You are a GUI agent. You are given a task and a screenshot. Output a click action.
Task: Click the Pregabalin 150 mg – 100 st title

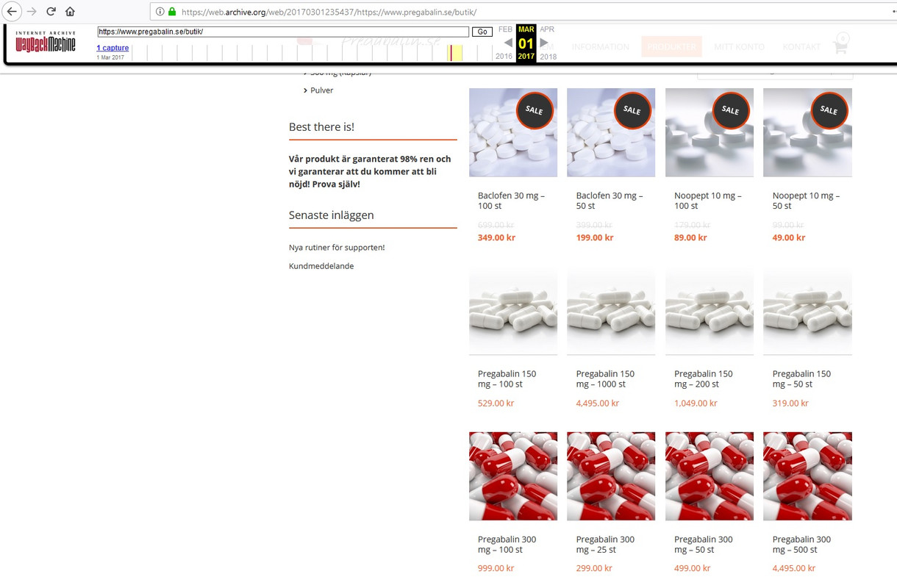[x=507, y=379]
